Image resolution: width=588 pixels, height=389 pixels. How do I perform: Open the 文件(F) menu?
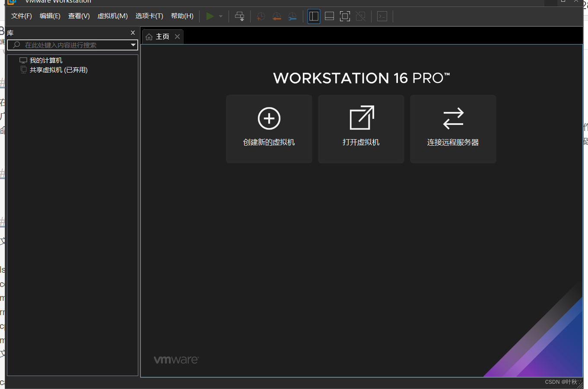[22, 16]
